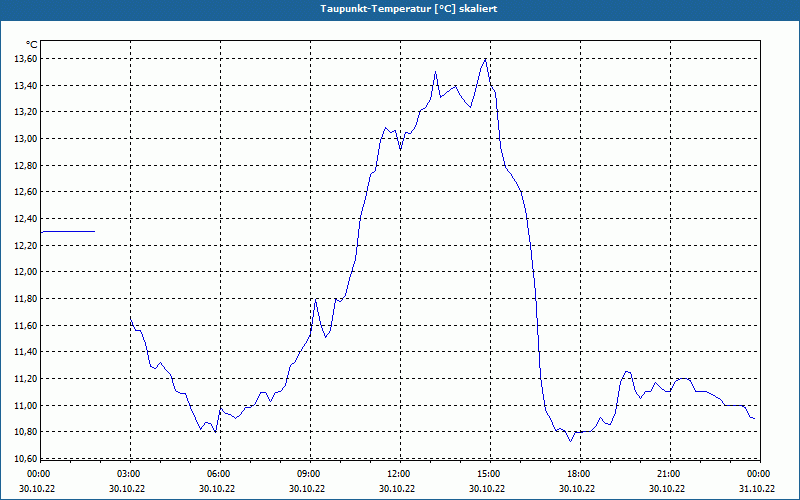Click the 12:00 time axis label
The height and width of the screenshot is (500, 800).
click(x=399, y=474)
